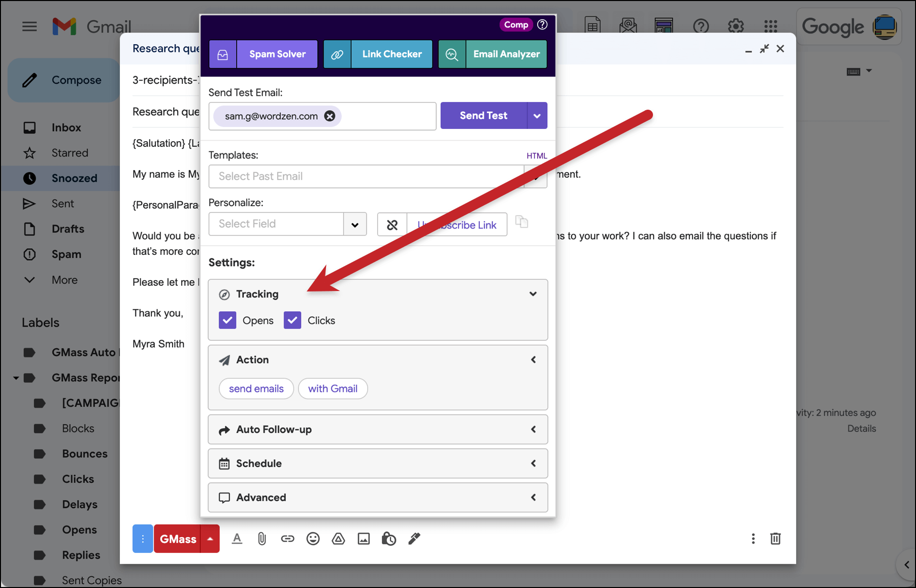Open the Sent folder
916x588 pixels.
[x=61, y=204]
